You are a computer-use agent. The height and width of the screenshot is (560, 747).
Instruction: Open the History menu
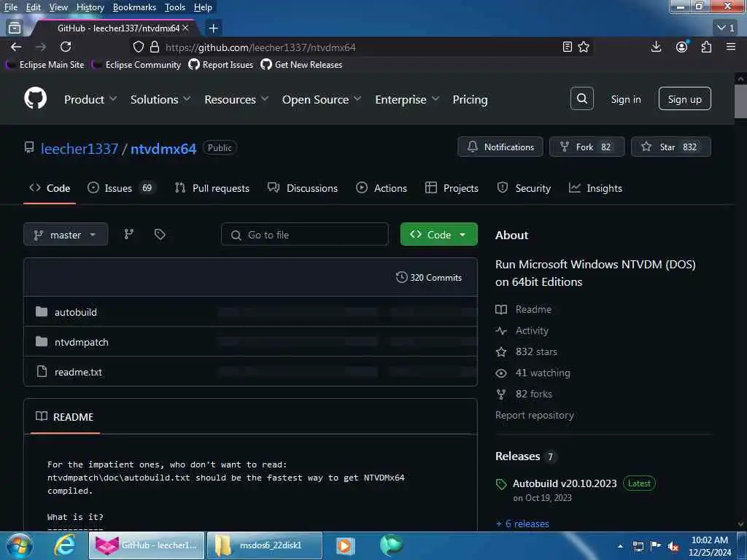90,7
